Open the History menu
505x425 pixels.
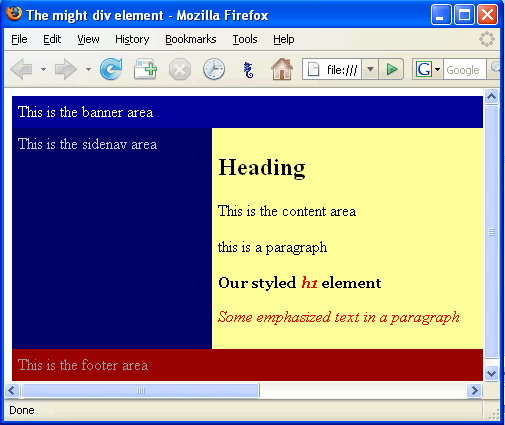pyautogui.click(x=132, y=39)
